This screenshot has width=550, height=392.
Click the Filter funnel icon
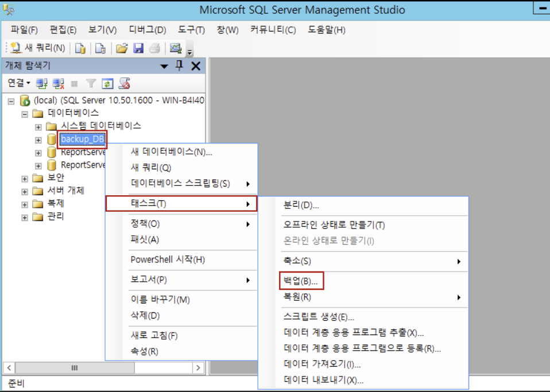tap(91, 83)
